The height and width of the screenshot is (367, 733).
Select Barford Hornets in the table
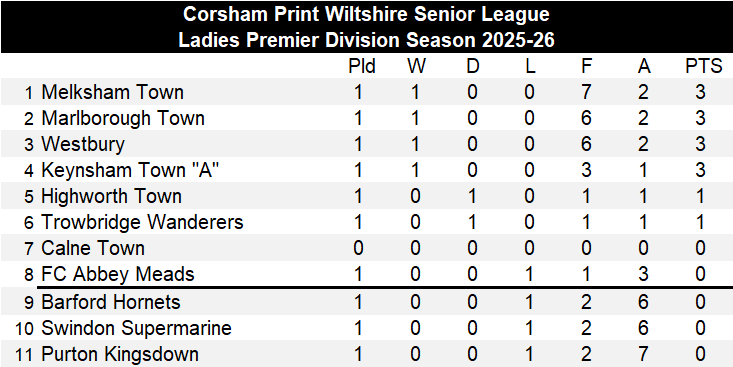point(111,302)
